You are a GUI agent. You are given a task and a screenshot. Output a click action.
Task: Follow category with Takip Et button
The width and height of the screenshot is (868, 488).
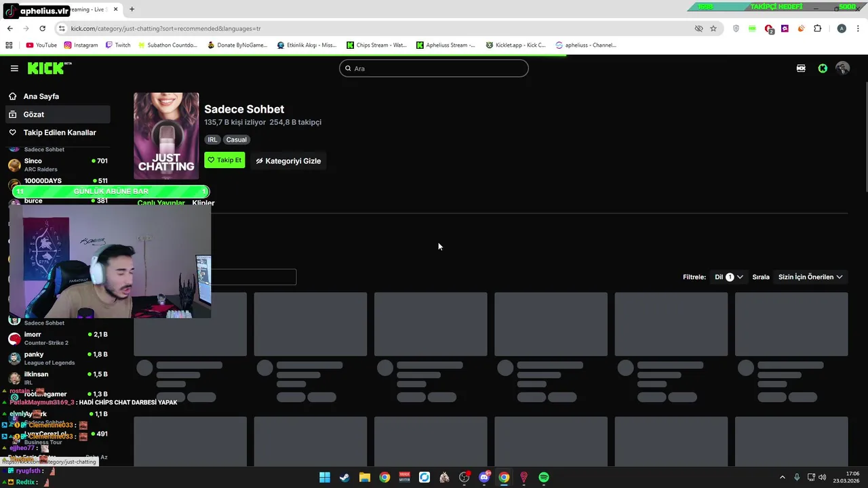224,161
